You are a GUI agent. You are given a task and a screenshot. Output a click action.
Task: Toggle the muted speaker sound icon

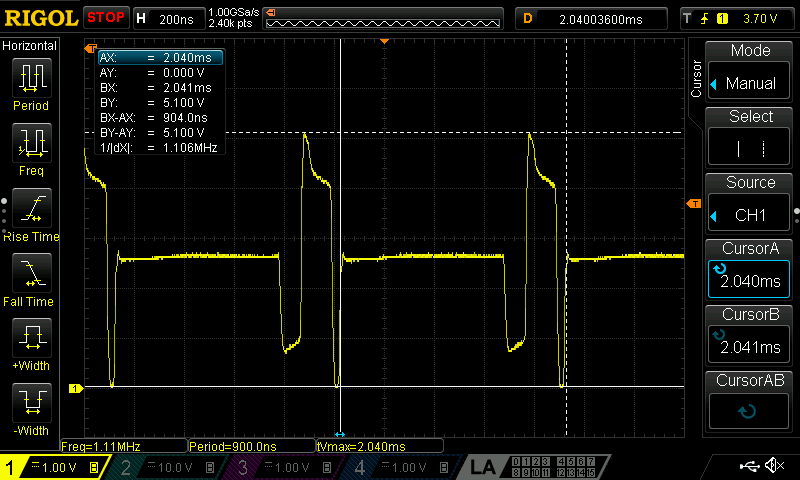[774, 466]
